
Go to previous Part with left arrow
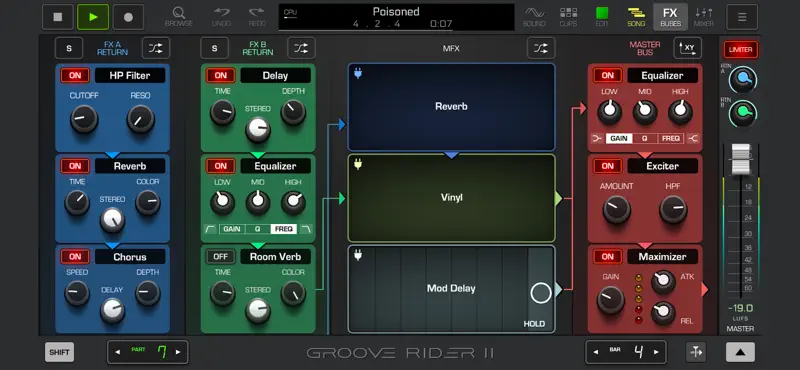tap(118, 352)
